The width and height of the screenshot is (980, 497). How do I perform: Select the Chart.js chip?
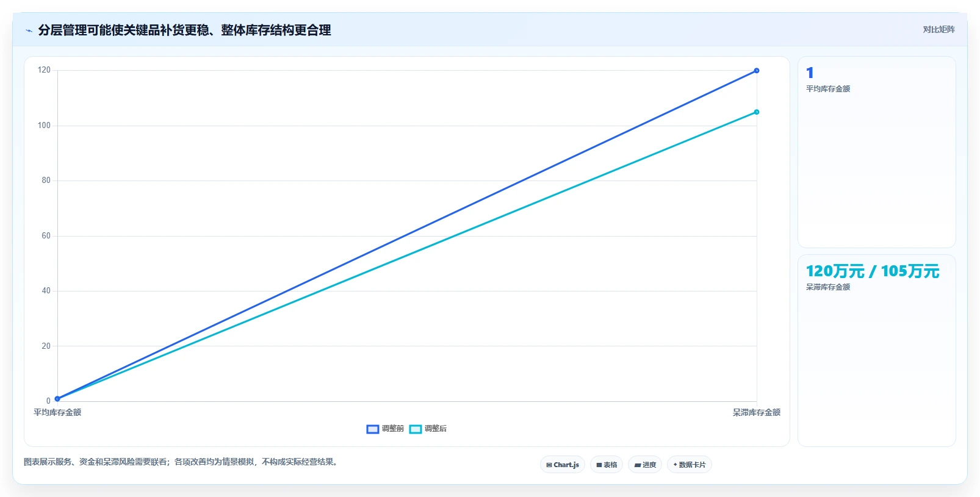coord(563,465)
